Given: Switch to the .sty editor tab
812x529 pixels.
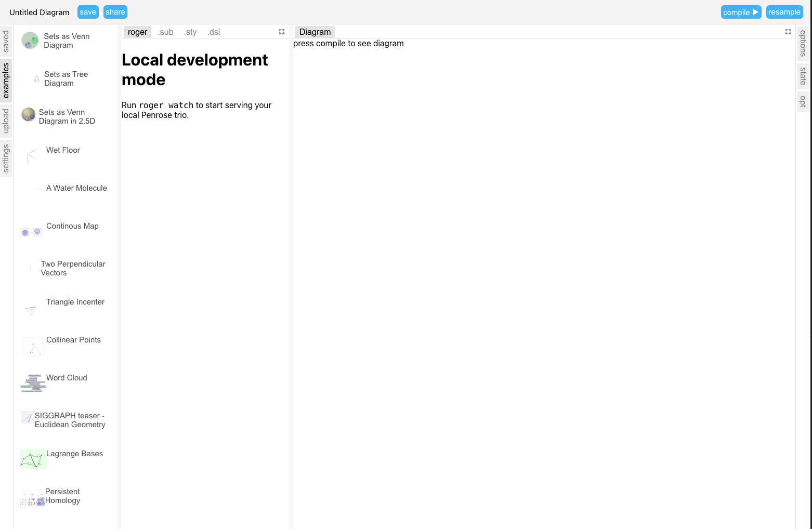Looking at the screenshot, I should [x=190, y=32].
